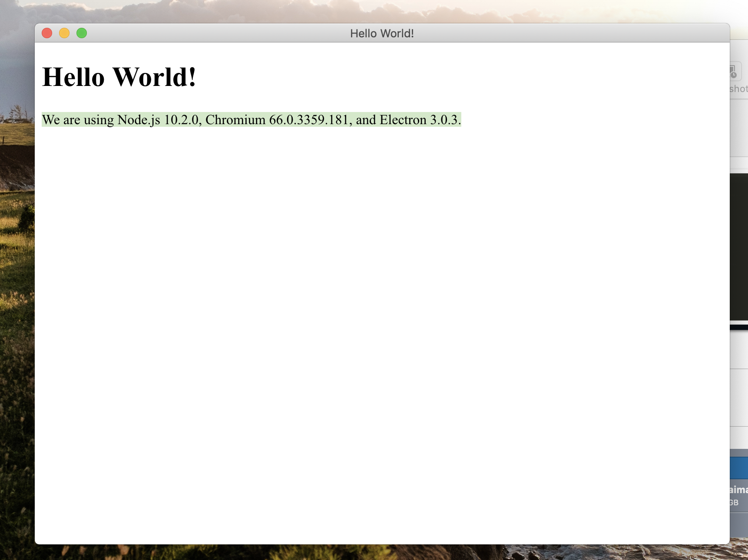The width and height of the screenshot is (748, 560).
Task: Click the window title 'Hello World!'
Action: (382, 33)
